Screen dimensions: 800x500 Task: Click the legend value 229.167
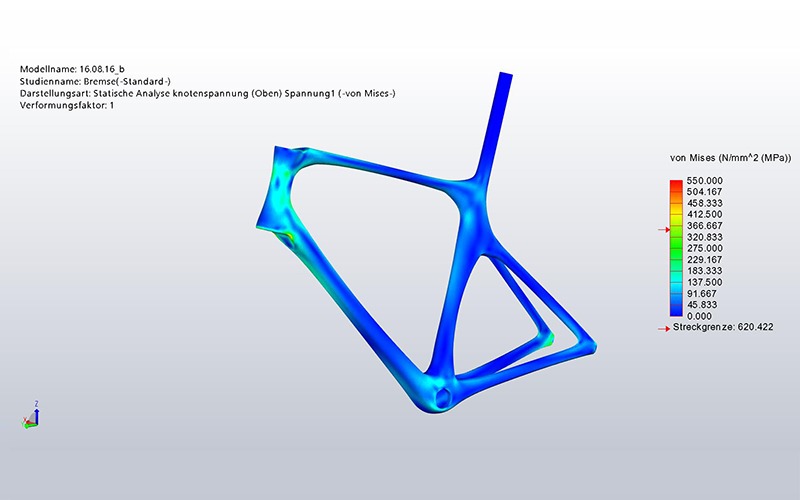(x=705, y=260)
